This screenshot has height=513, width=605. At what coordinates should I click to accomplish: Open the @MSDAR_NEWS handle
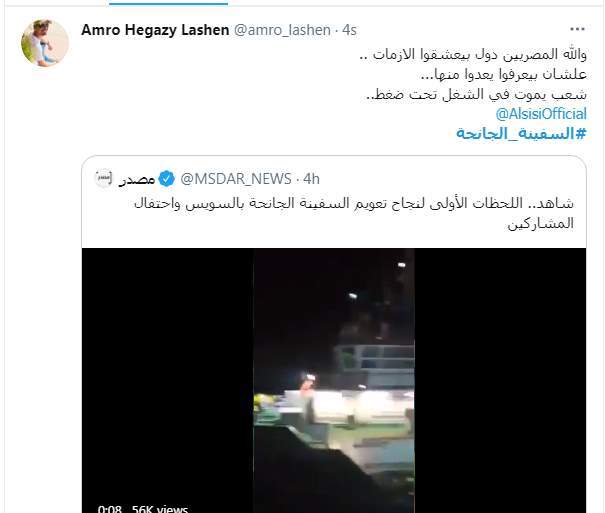click(x=236, y=179)
